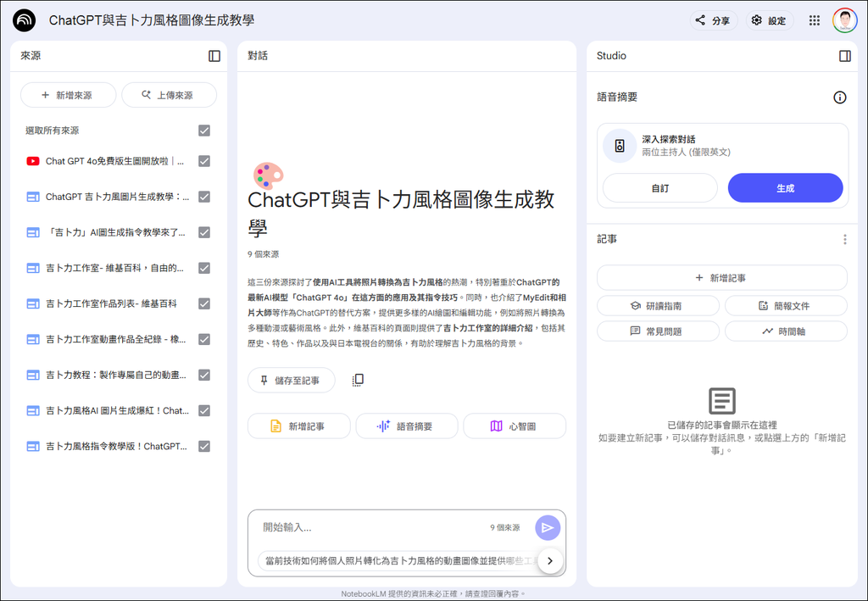Collapse the Studio panel icon

845,56
